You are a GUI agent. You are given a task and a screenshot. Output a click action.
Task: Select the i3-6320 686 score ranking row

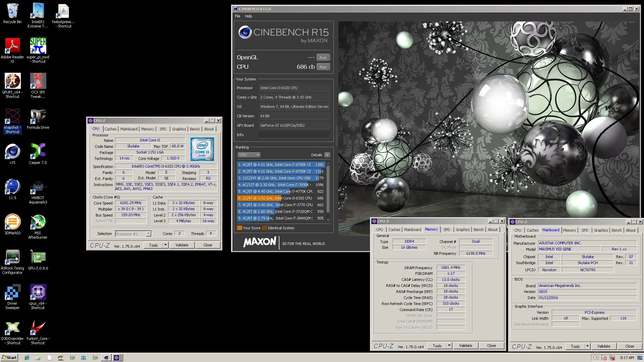click(x=281, y=198)
